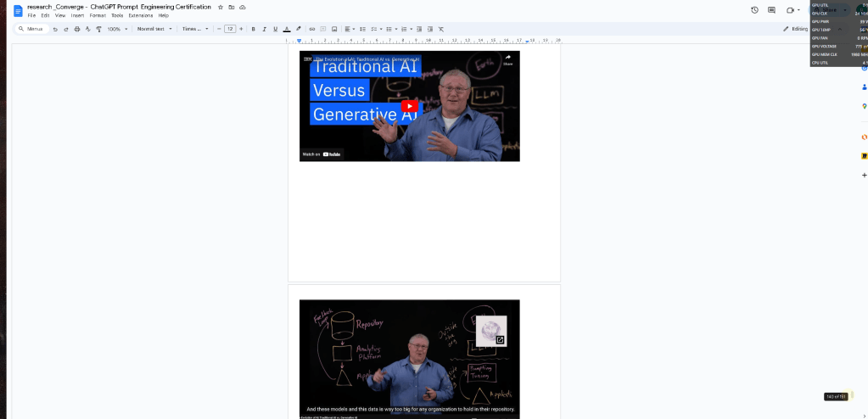The image size is (868, 419).
Task: Increase the font size
Action: [x=241, y=29]
